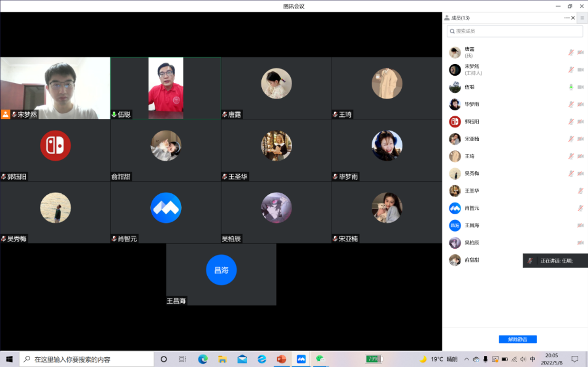Toggle 毕梦雨's microphone in member list
Image resolution: width=588 pixels, height=367 pixels.
pyautogui.click(x=571, y=104)
